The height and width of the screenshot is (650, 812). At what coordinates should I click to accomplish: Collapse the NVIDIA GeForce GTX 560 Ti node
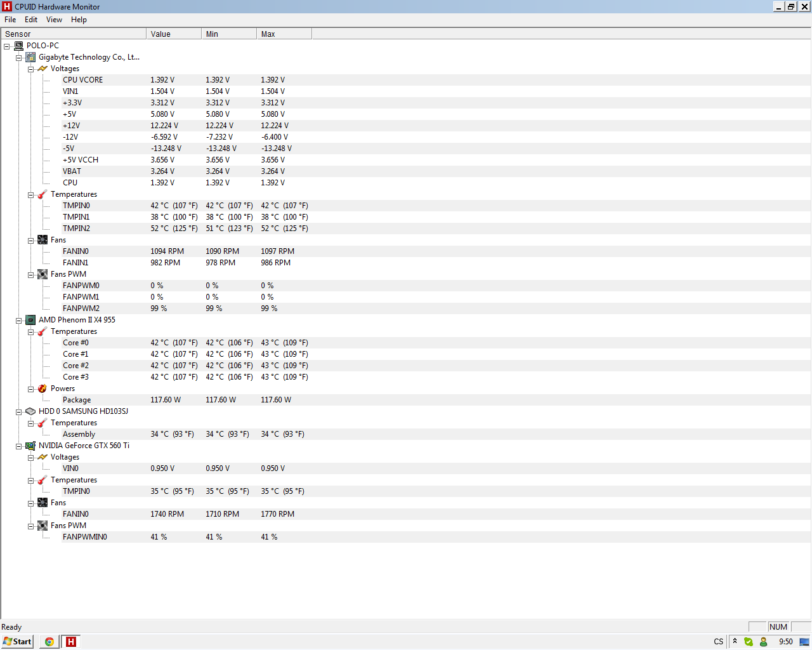pyautogui.click(x=19, y=446)
